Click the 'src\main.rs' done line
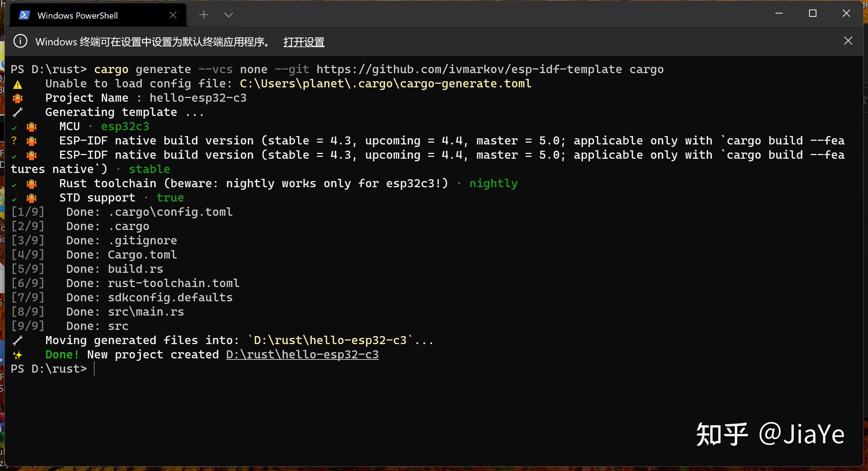 click(x=97, y=312)
